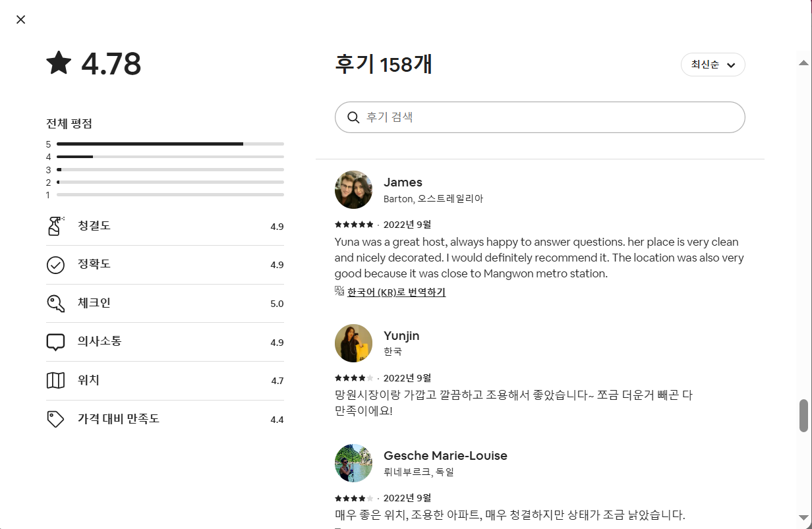This screenshot has width=812, height=529.
Task: Click the translate icon under James's review
Action: [x=339, y=291]
